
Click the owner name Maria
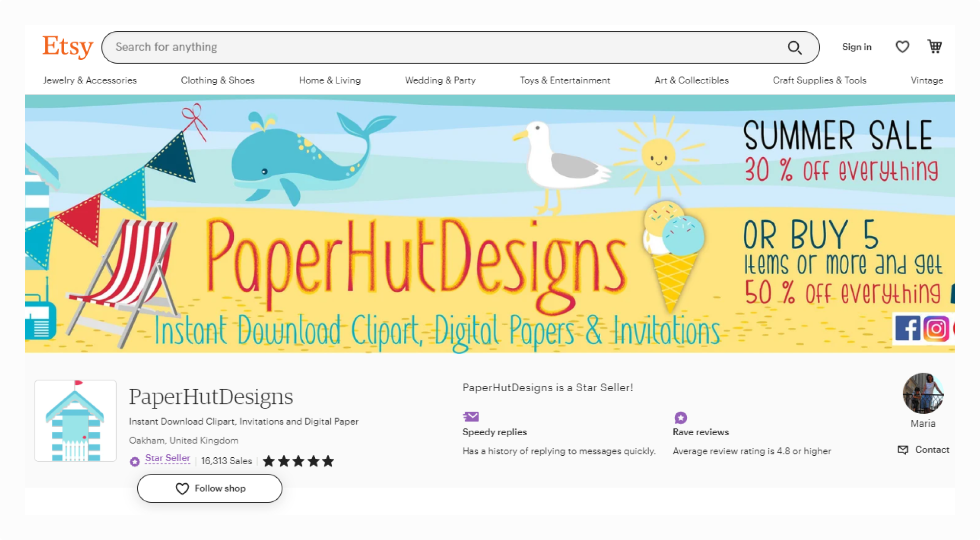[923, 423]
